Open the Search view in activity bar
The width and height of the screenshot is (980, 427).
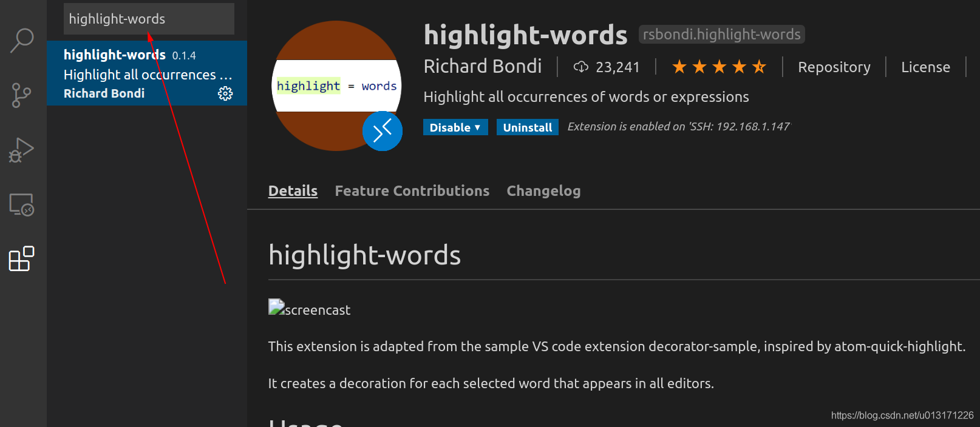click(x=22, y=40)
